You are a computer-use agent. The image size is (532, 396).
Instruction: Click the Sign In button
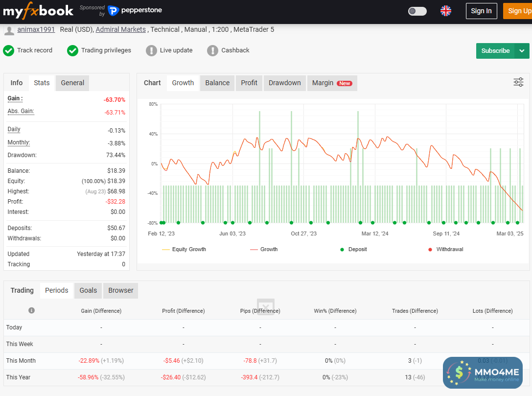pyautogui.click(x=481, y=11)
